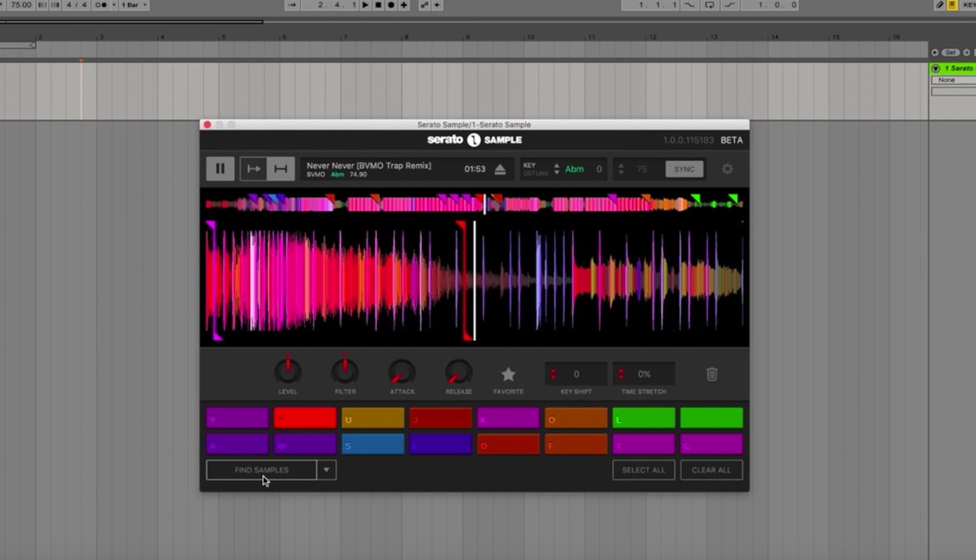Click the stop button in Ableton's transport
Screen dimensions: 976x560
point(379,5)
